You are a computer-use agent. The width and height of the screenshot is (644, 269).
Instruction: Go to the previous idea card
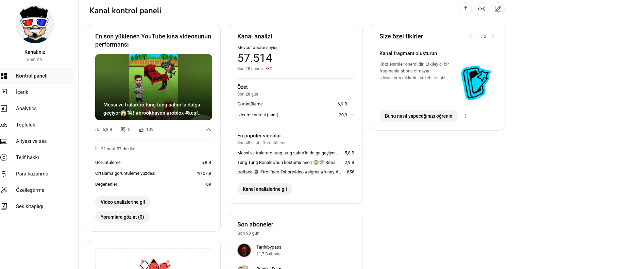471,36
